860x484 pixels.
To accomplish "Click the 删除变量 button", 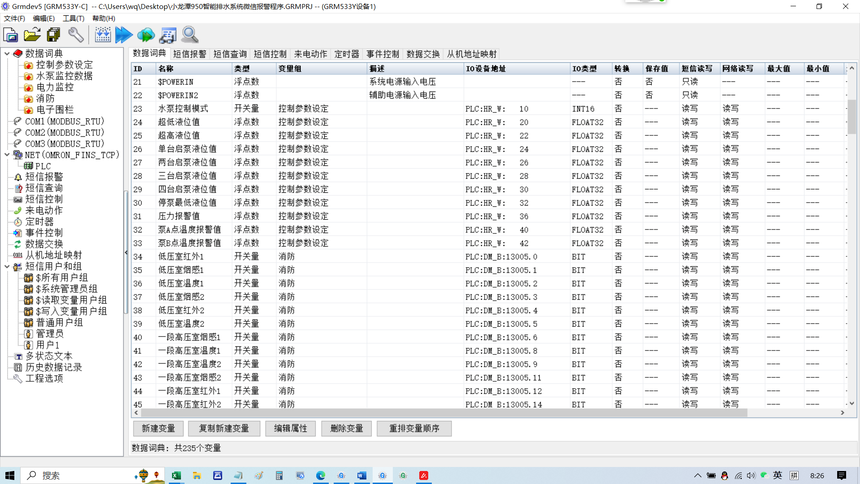I will click(347, 429).
